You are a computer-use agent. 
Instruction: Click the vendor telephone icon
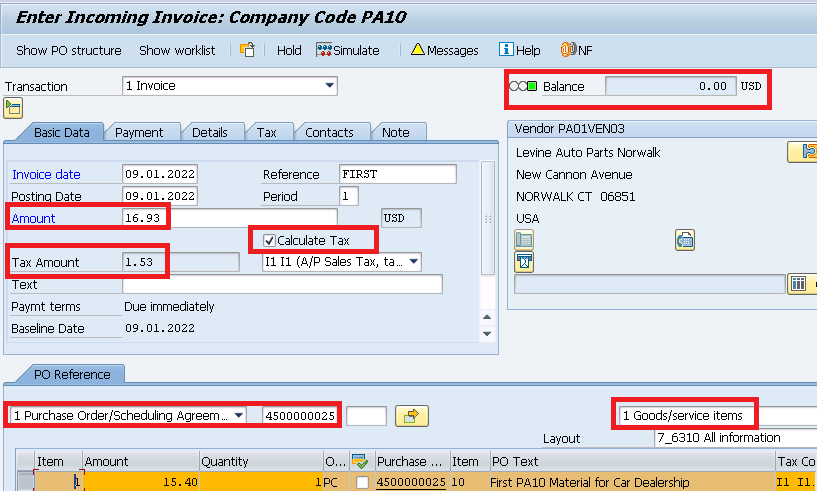click(525, 239)
